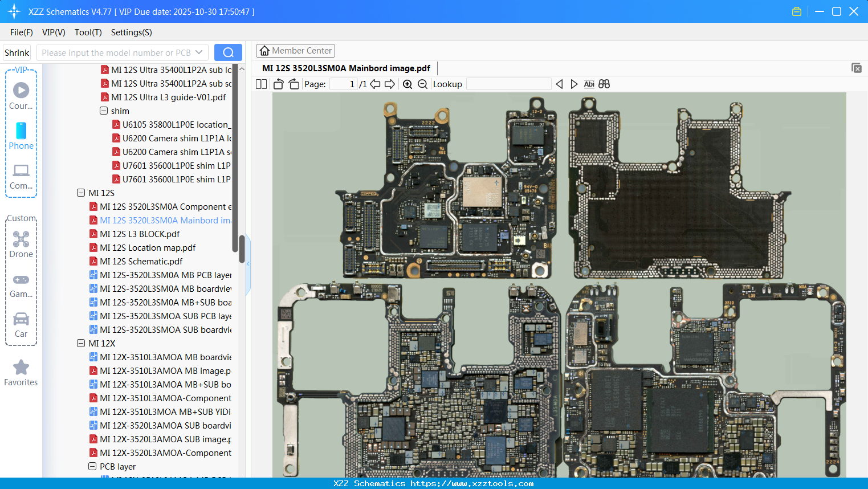Open the Phone schematics section icon
Viewport: 868px width, 489px height.
21,131
